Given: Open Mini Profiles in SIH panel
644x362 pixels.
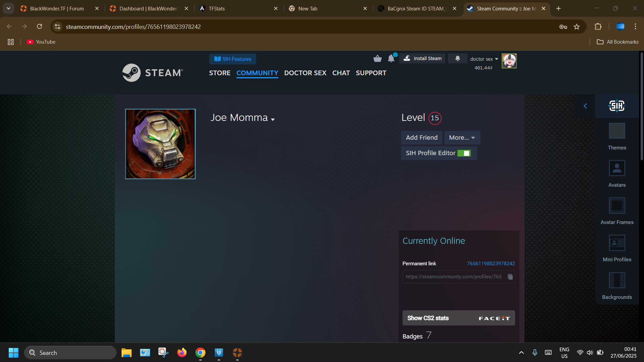Looking at the screenshot, I should click(617, 243).
